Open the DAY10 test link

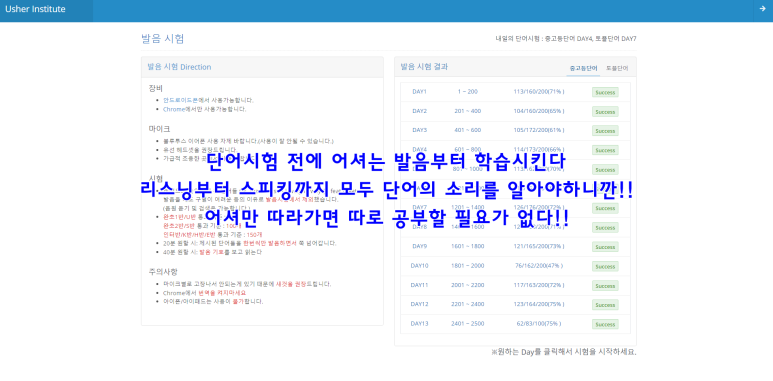pyautogui.click(x=419, y=265)
